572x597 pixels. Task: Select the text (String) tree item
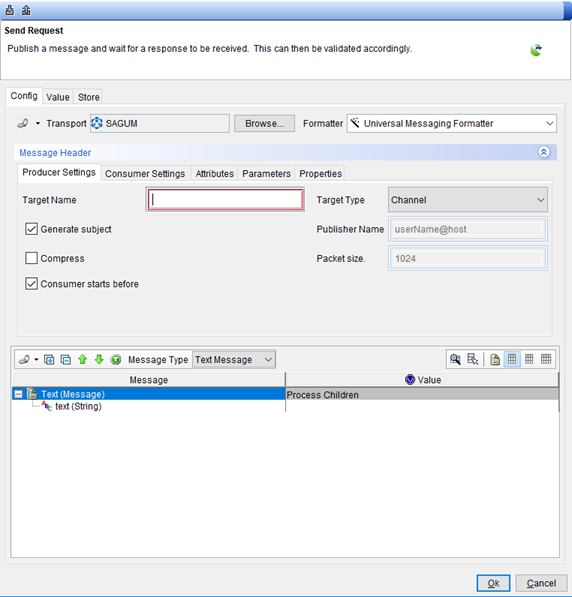(x=78, y=407)
